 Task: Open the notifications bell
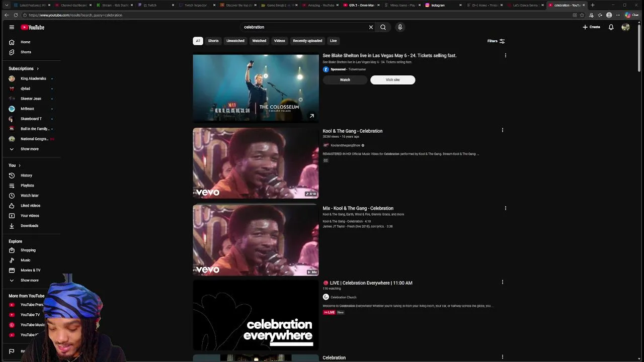coord(611,27)
